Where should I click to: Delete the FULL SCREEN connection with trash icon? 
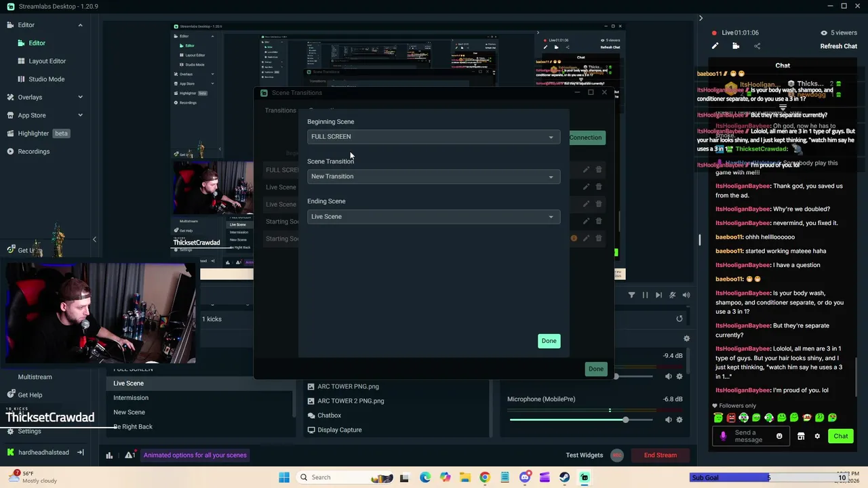pyautogui.click(x=599, y=169)
